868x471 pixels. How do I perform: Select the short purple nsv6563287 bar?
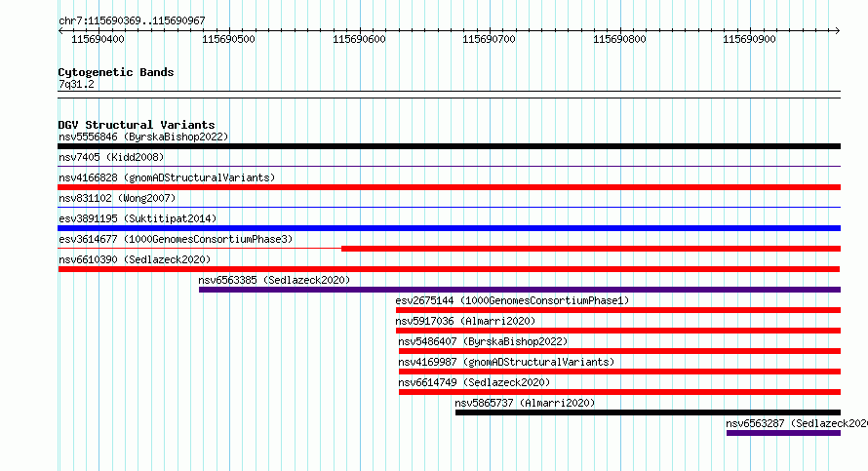(x=783, y=433)
